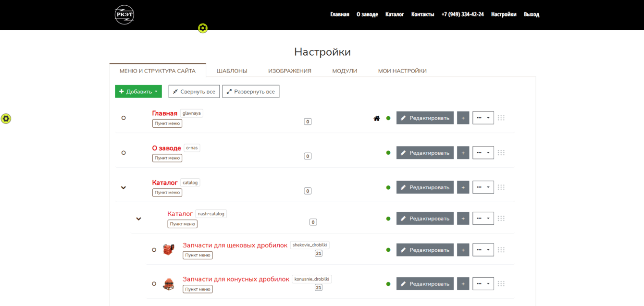Select the circle marker beside О заводе
This screenshot has height=306, width=644.
124,153
